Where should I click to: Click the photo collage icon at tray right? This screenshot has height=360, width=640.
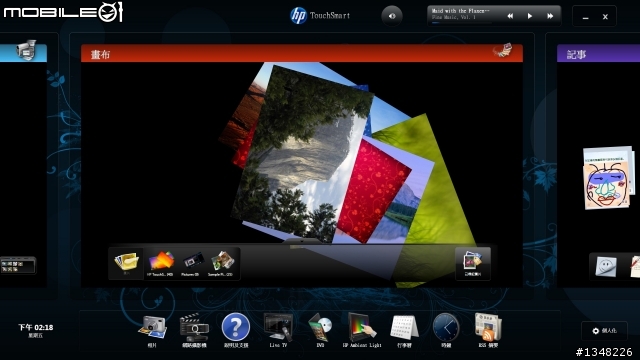point(473,264)
